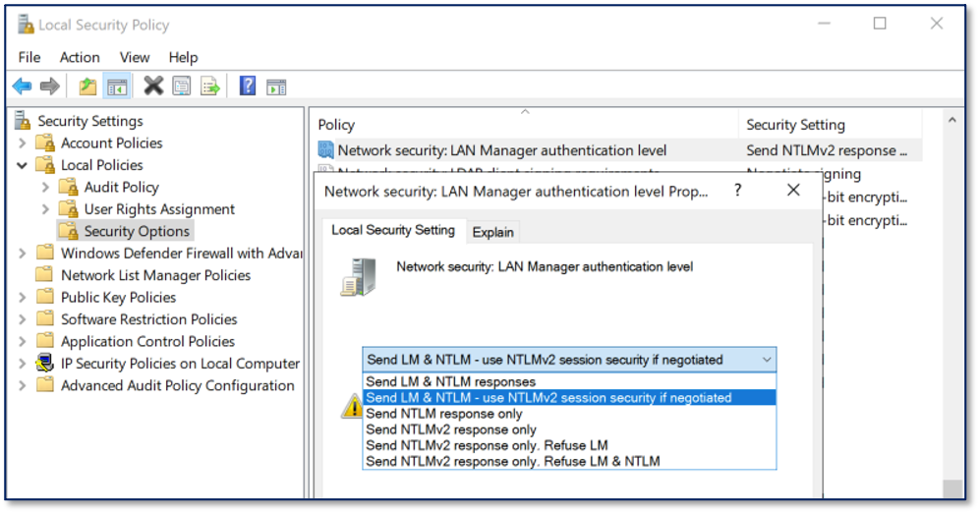This screenshot has width=980, height=513.
Task: Open the Help question mark toolbar icon
Action: (x=248, y=85)
